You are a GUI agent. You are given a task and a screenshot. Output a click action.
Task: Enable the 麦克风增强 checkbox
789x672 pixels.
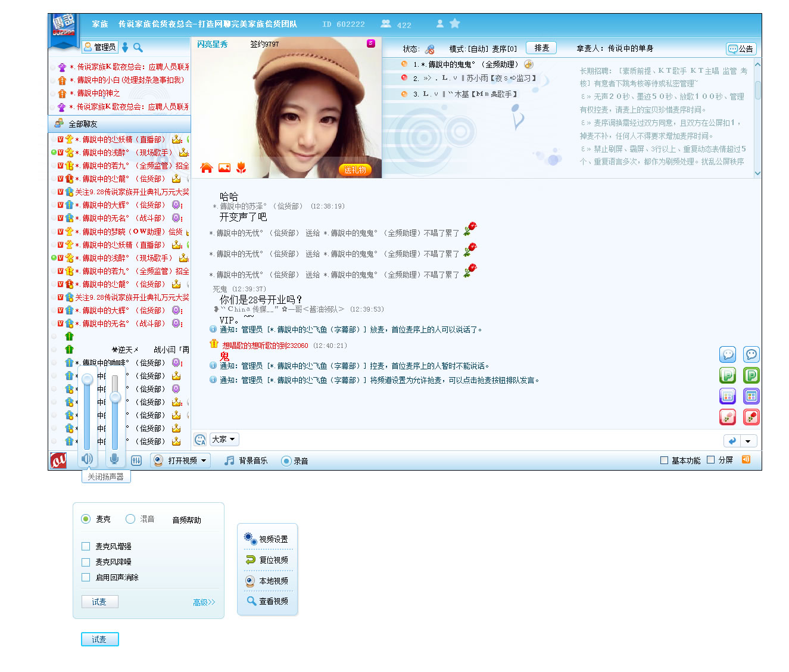86,546
